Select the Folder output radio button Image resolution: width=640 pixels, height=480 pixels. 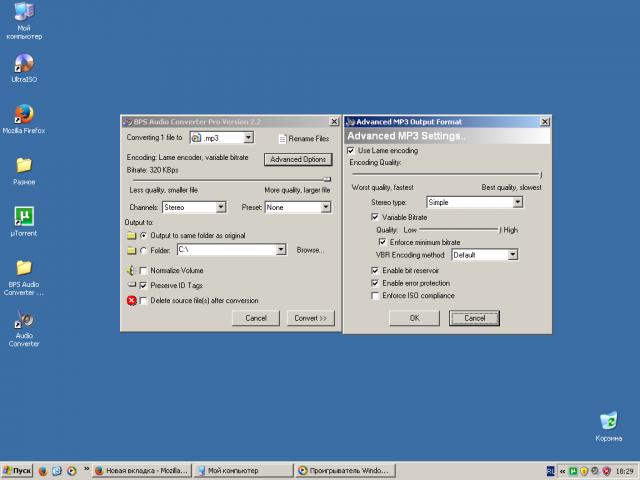pos(144,250)
